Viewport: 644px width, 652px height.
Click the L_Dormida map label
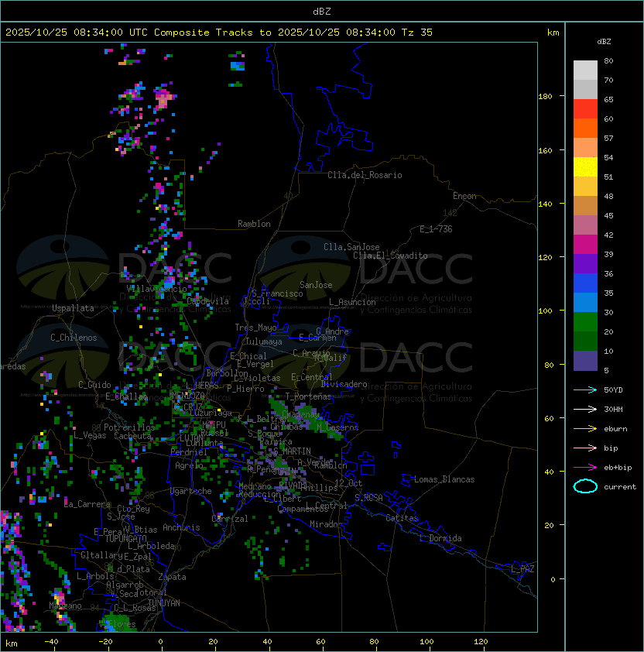pyautogui.click(x=440, y=538)
